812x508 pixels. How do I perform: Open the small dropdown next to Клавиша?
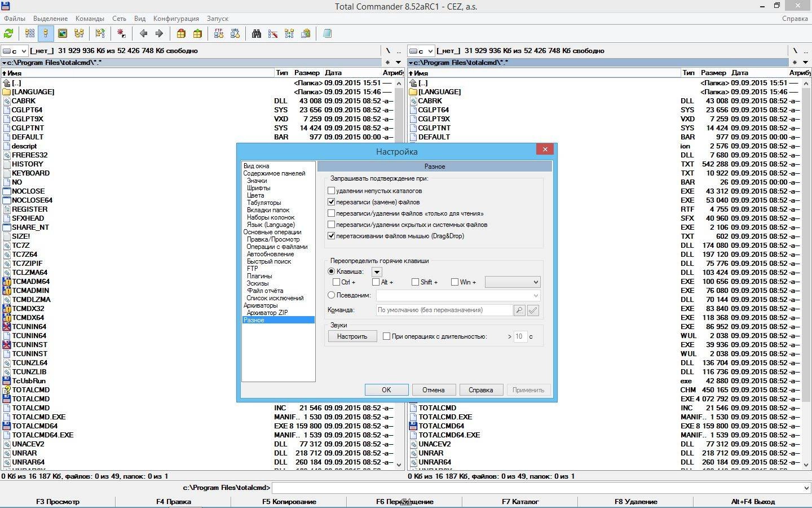377,272
